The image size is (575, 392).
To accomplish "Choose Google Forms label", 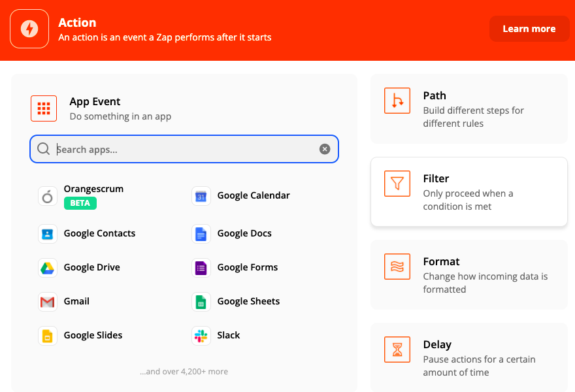I will tap(248, 267).
